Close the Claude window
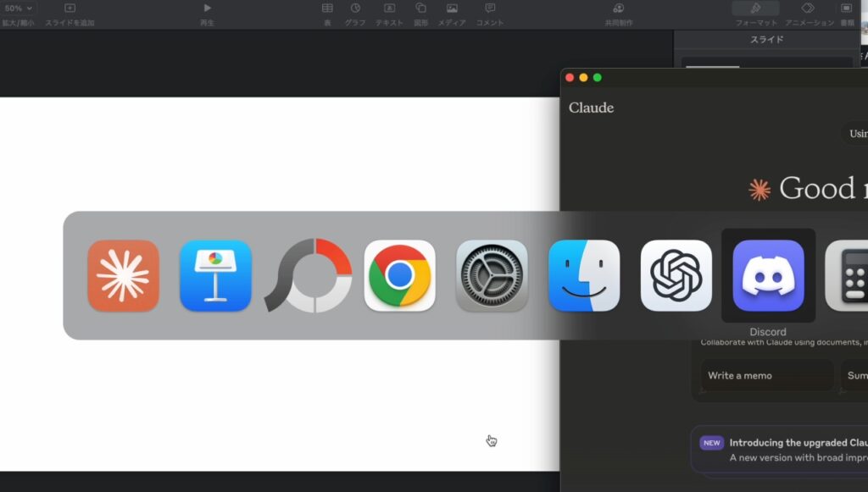The image size is (868, 492). 570,77
